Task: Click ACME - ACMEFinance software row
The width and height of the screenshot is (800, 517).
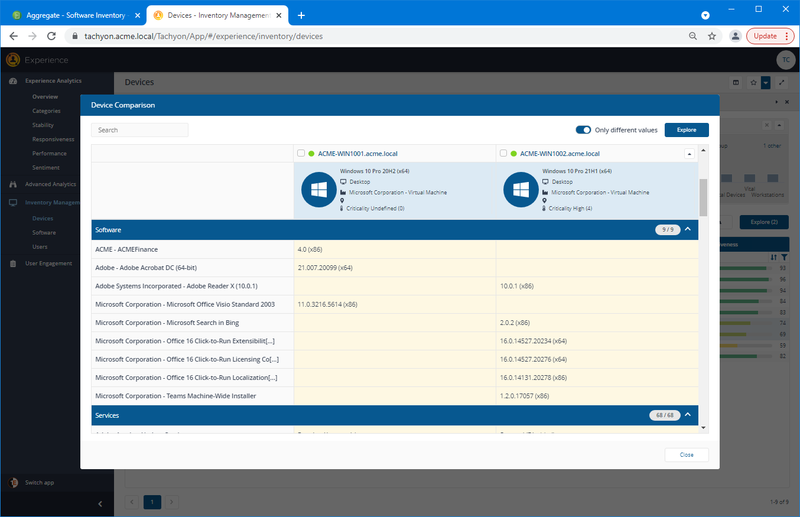Action: pos(395,249)
